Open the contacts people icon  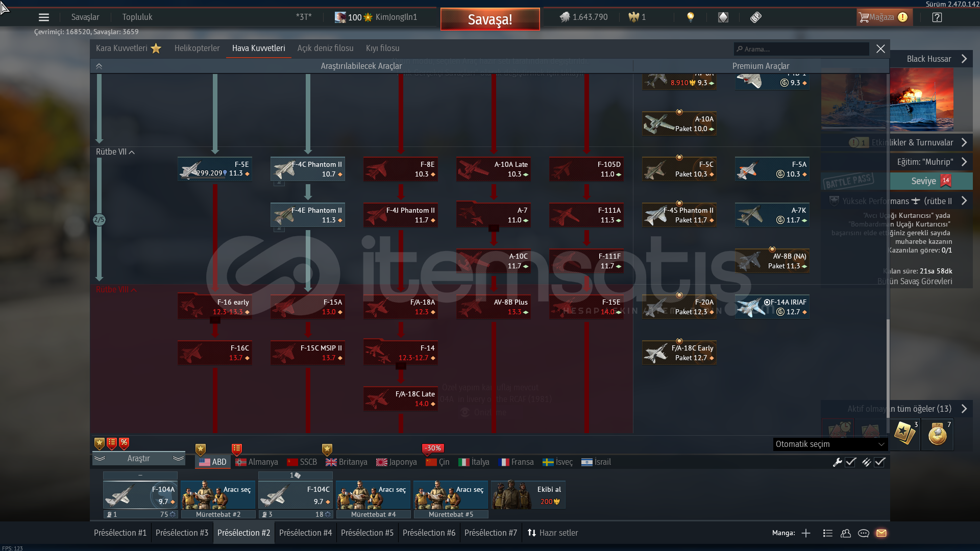pos(846,533)
